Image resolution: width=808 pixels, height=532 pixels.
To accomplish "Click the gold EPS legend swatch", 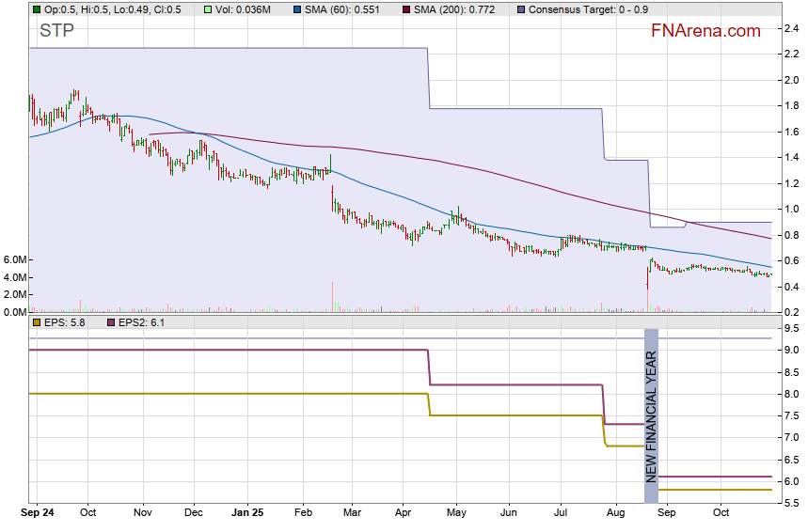I will (37, 322).
